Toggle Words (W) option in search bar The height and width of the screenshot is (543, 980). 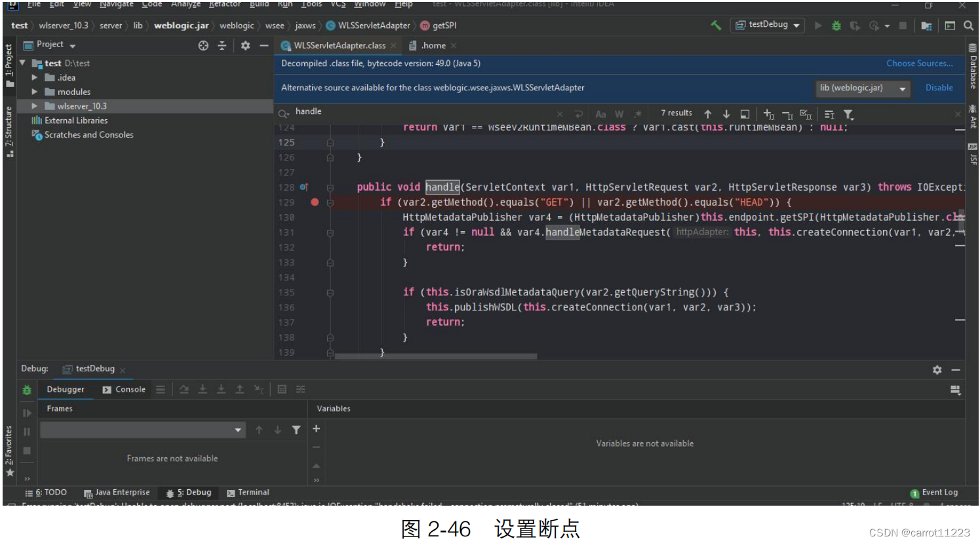(x=619, y=114)
